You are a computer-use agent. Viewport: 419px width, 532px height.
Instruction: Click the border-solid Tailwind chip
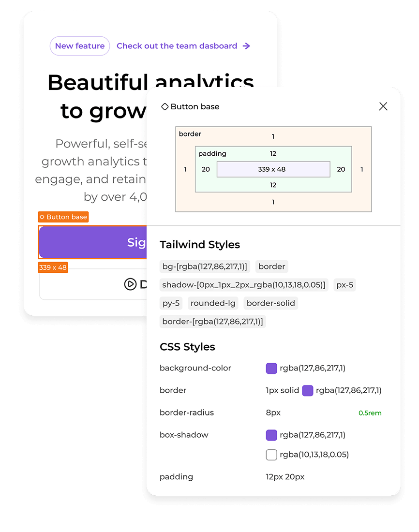coord(271,303)
